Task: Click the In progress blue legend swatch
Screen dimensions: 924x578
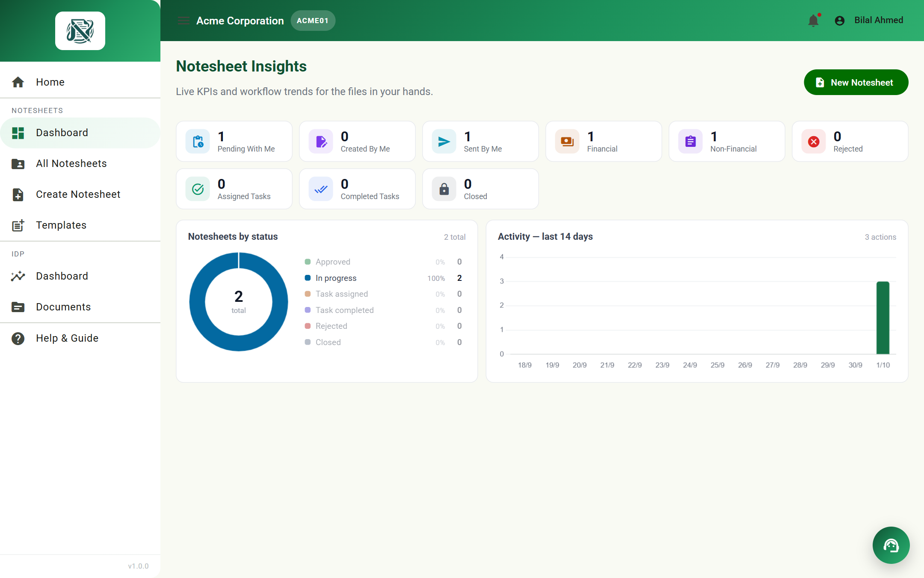Action: pos(308,278)
